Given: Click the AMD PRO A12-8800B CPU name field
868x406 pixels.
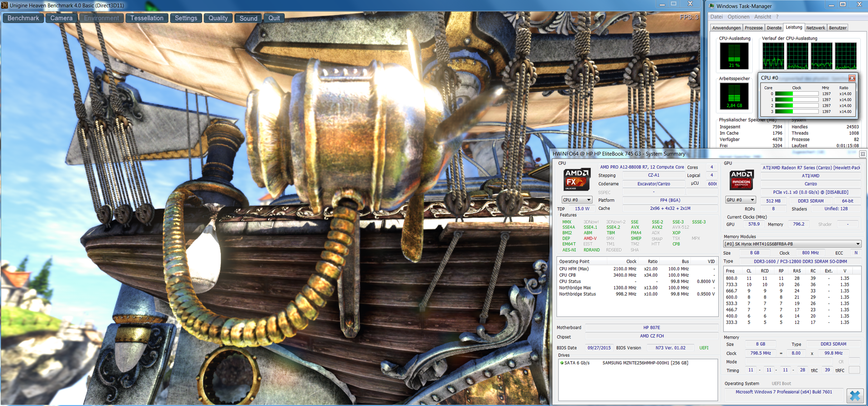Looking at the screenshot, I should (642, 167).
